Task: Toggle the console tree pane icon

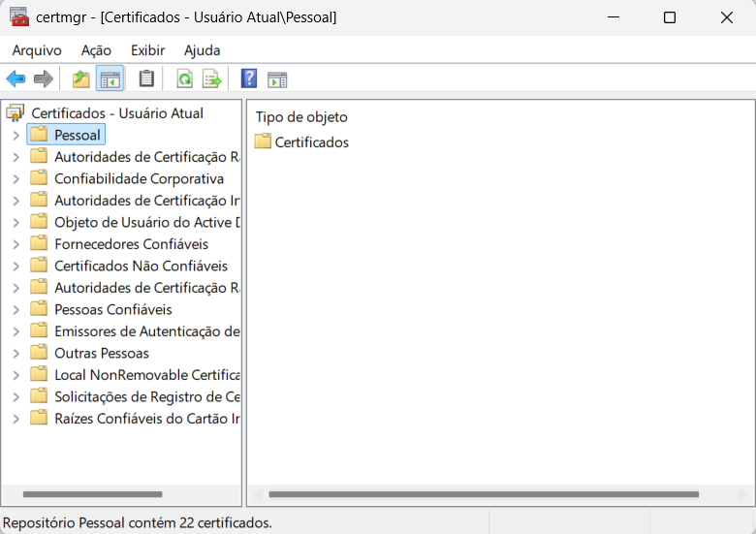Action: click(110, 79)
